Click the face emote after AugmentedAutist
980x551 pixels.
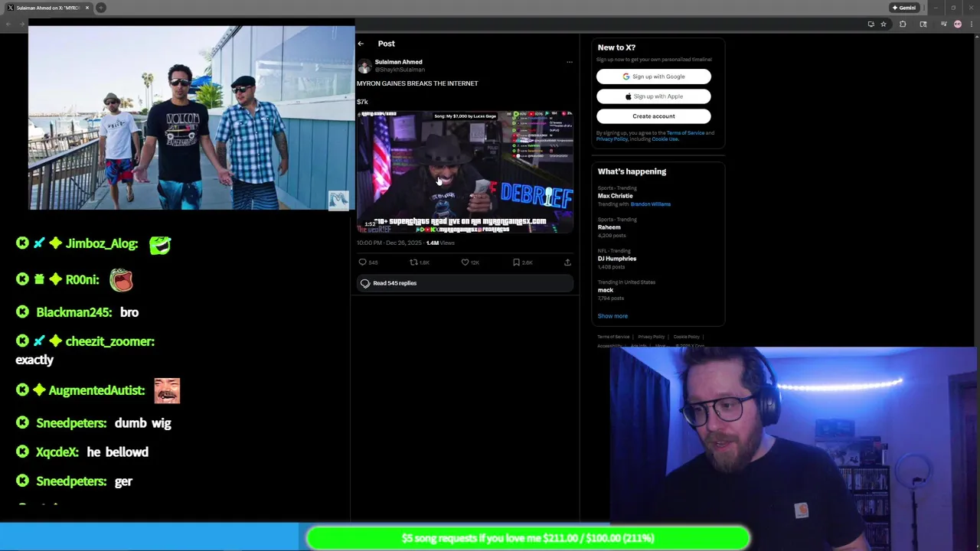click(x=167, y=390)
